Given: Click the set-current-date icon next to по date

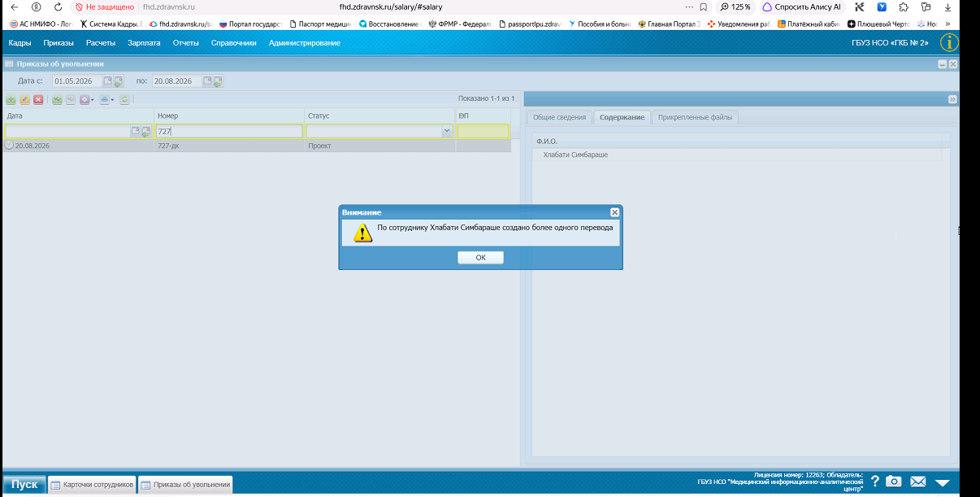Looking at the screenshot, I should click(x=218, y=81).
